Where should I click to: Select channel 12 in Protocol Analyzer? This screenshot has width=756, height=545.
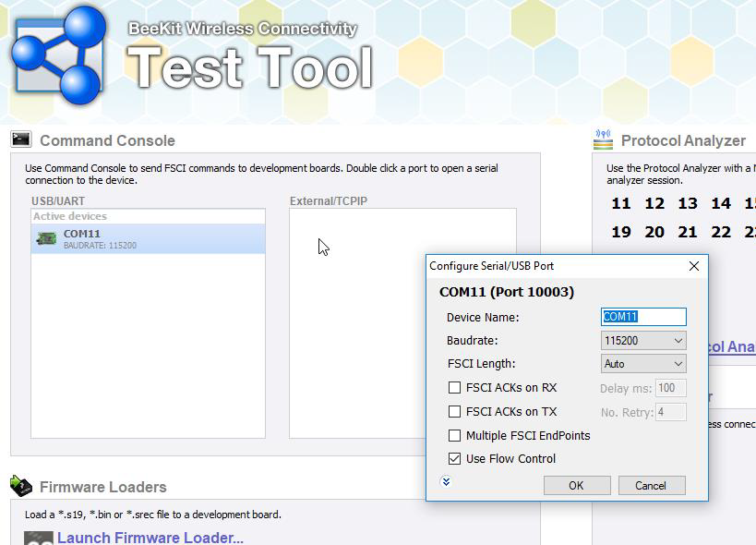654,203
